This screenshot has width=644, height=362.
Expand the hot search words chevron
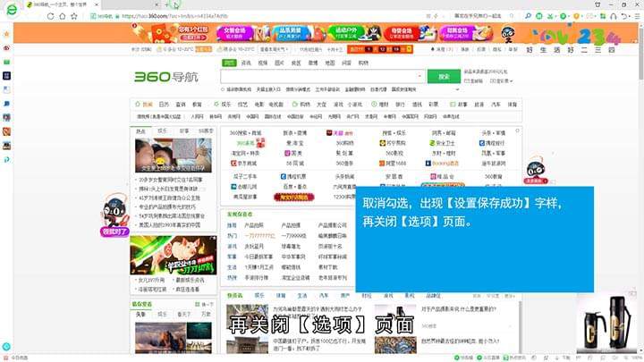pos(458,89)
